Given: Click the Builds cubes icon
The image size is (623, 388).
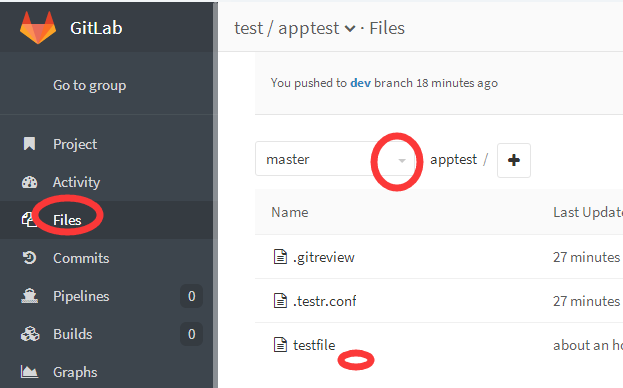Looking at the screenshot, I should [30, 334].
